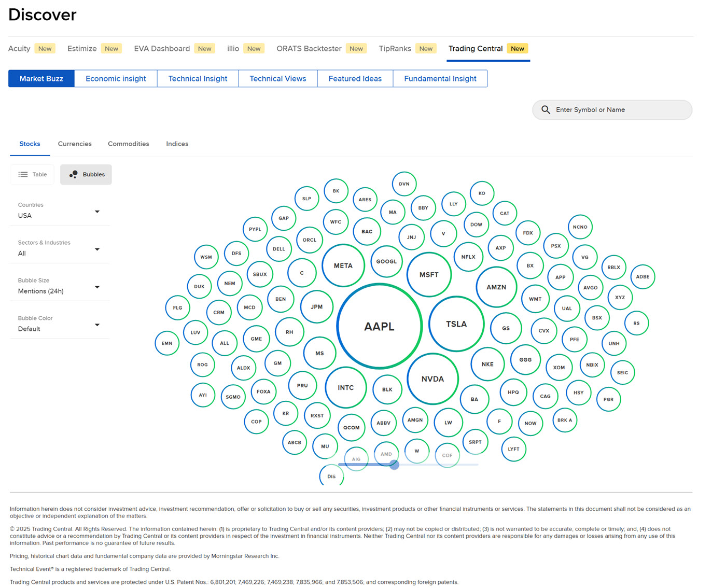The image size is (726, 588).
Task: Click the LYFT bubble
Action: click(x=514, y=449)
